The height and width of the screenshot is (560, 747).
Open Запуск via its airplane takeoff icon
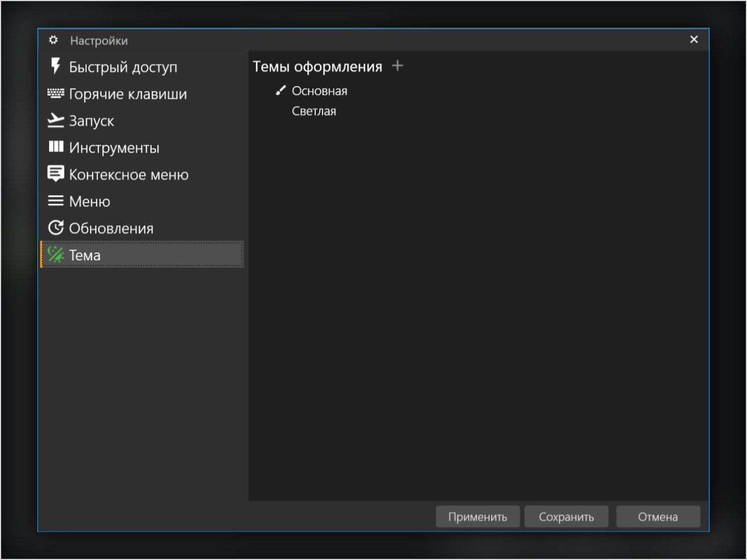55,120
